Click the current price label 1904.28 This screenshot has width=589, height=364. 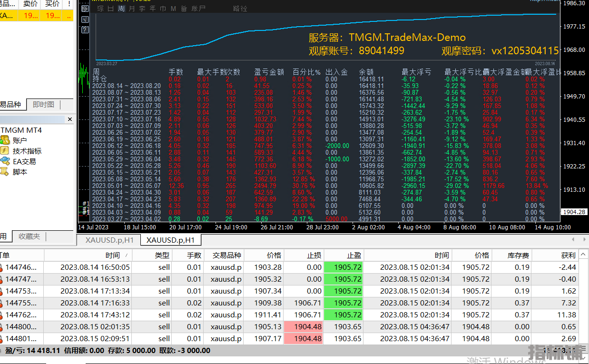(x=574, y=212)
